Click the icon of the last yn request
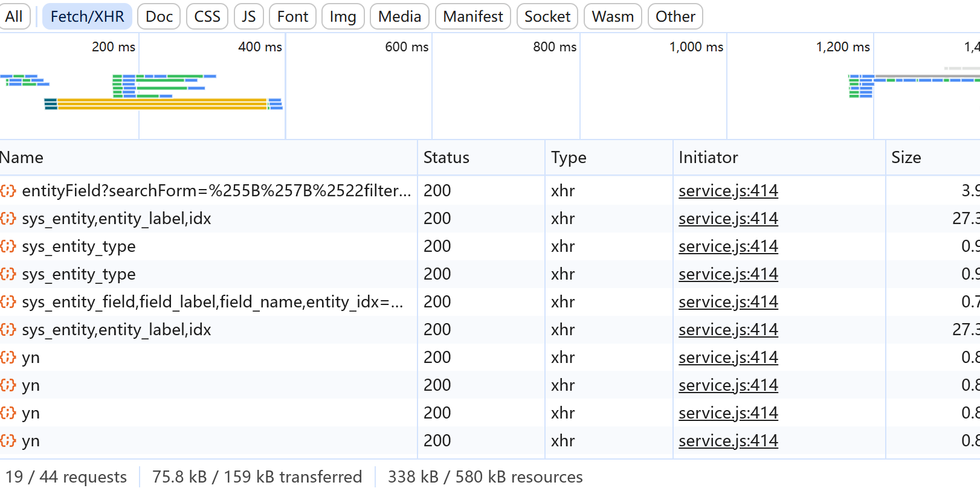 8,441
